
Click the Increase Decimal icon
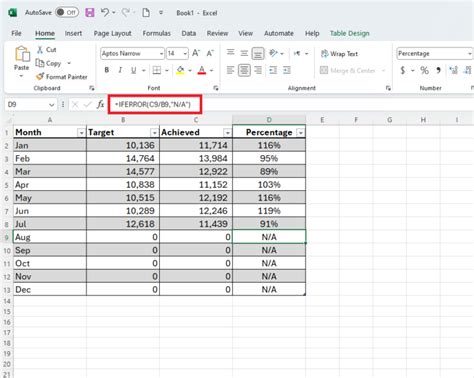453,70
